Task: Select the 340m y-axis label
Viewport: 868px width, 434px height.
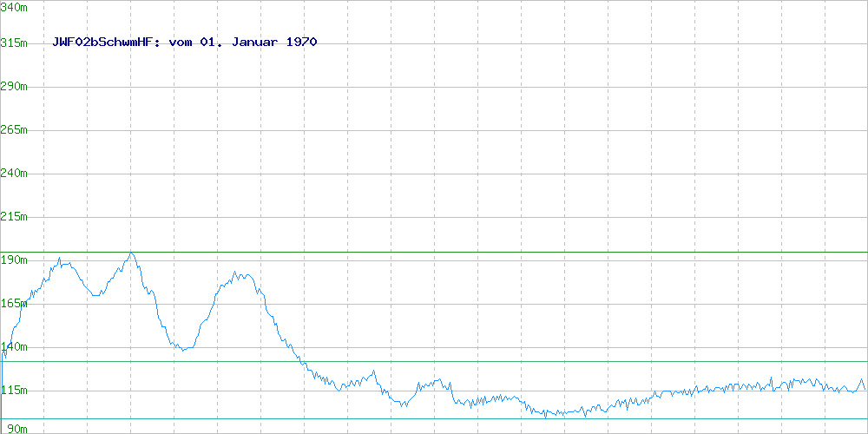Action: [15, 7]
